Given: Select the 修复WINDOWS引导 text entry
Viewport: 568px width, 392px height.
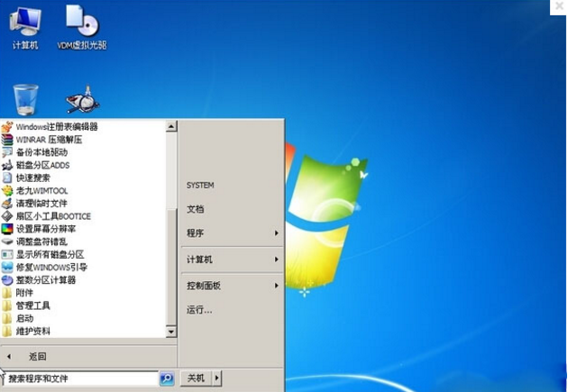Looking at the screenshot, I should click(51, 267).
